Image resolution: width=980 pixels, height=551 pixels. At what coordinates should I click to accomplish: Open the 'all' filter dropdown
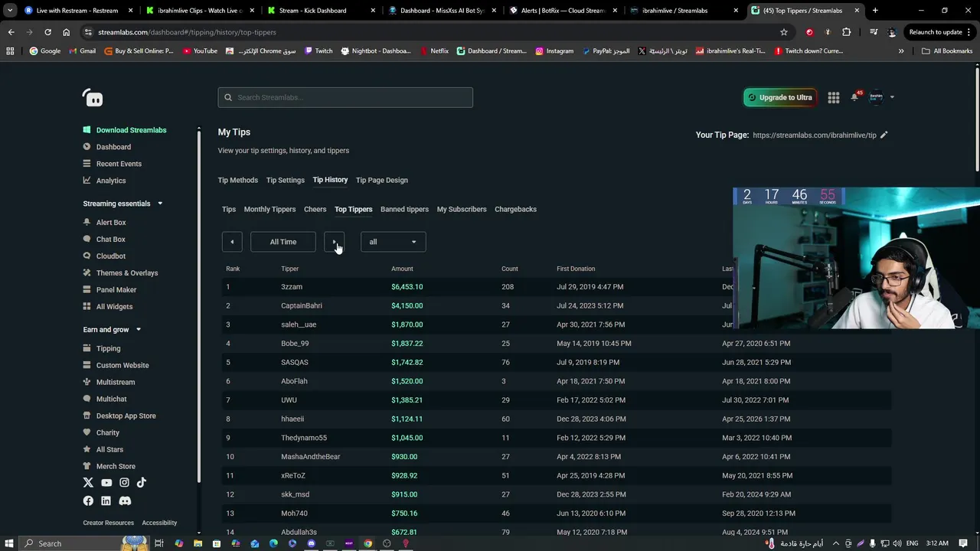pos(393,242)
